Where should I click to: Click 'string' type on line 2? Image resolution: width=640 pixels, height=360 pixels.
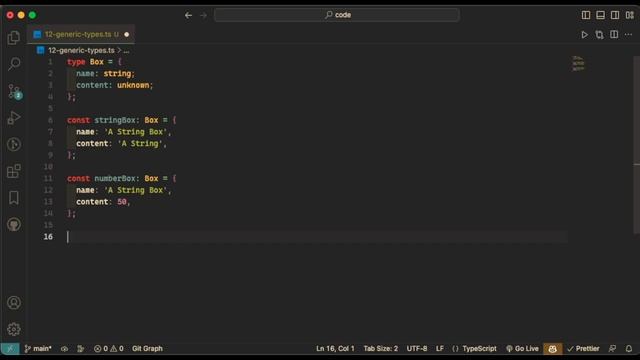tap(117, 73)
